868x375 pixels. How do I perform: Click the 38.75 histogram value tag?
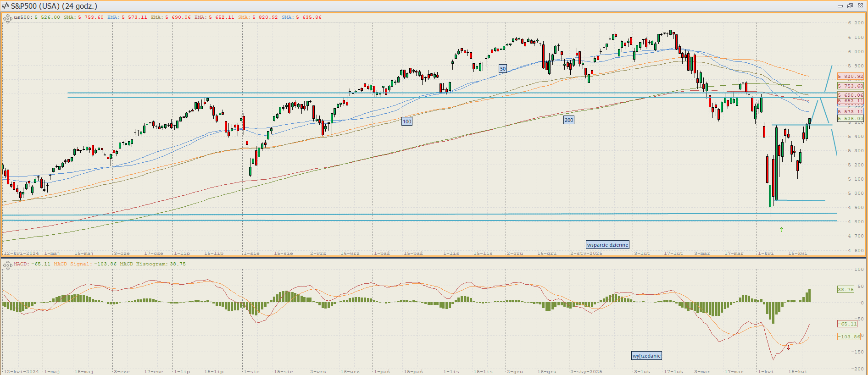[846, 289]
